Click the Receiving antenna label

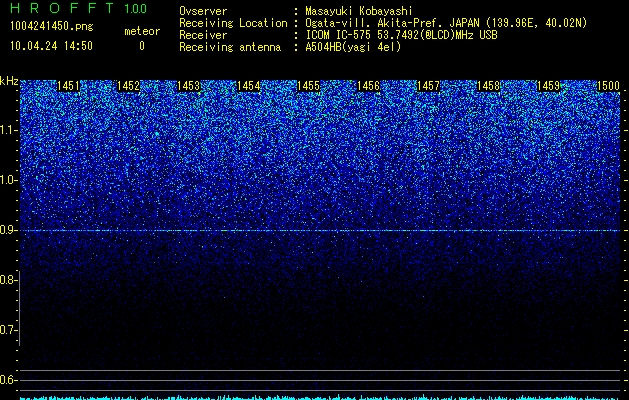(x=230, y=47)
